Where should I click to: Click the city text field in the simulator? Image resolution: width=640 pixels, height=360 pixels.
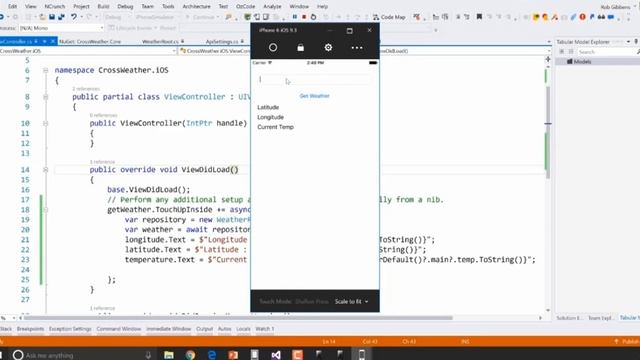click(x=315, y=80)
